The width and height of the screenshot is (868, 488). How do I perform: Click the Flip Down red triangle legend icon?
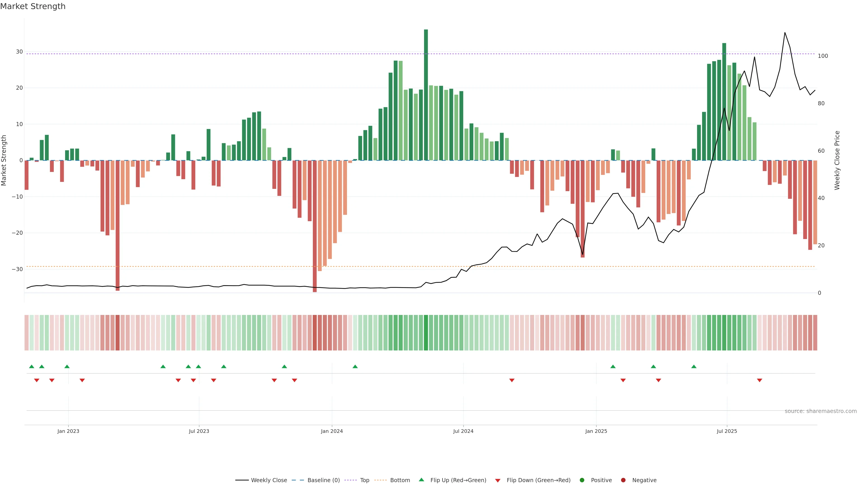498,481
